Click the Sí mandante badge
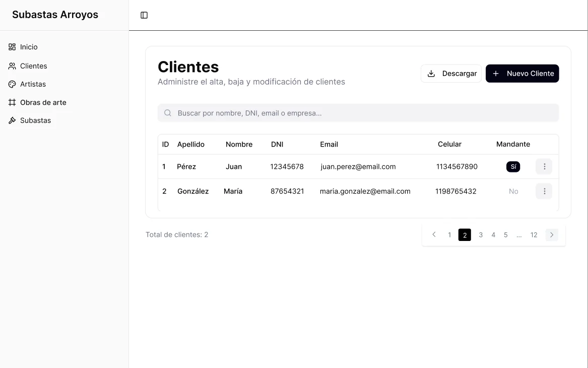The height and width of the screenshot is (368, 588). [513, 166]
